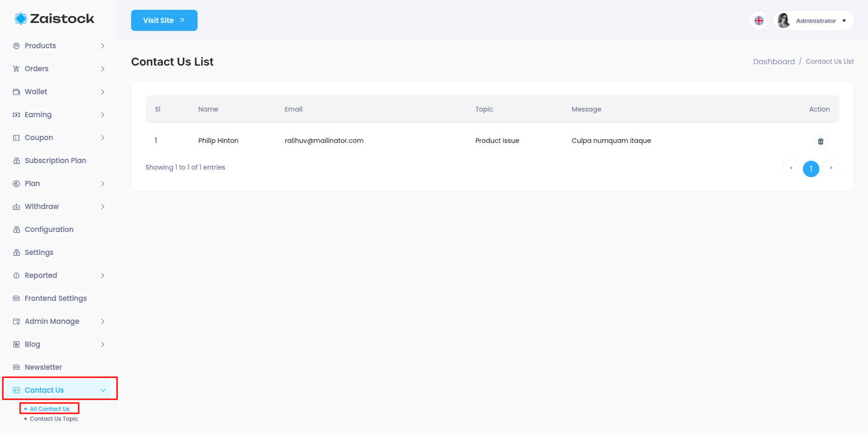Expand the Products menu chevron
The image size is (868, 433).
tap(103, 46)
